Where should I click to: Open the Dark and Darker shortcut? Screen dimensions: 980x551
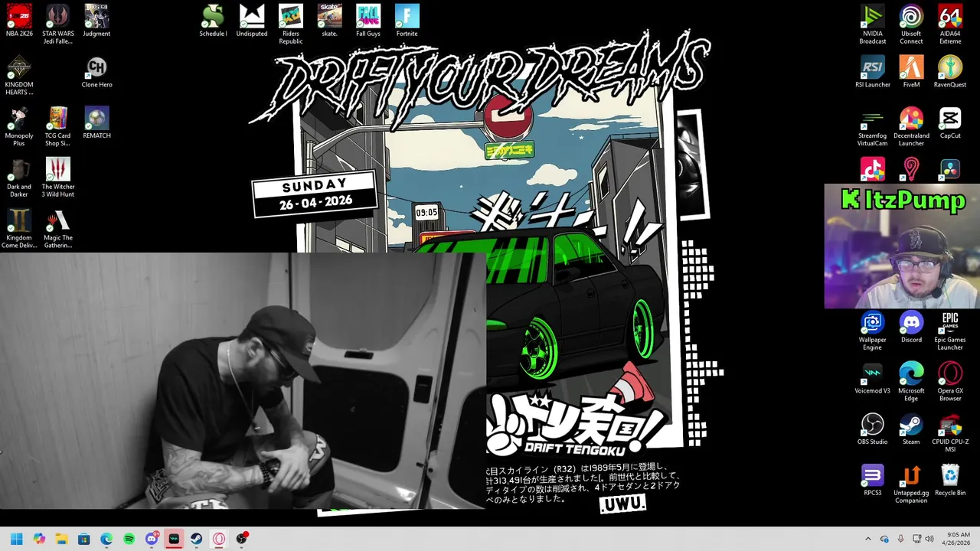point(19,178)
